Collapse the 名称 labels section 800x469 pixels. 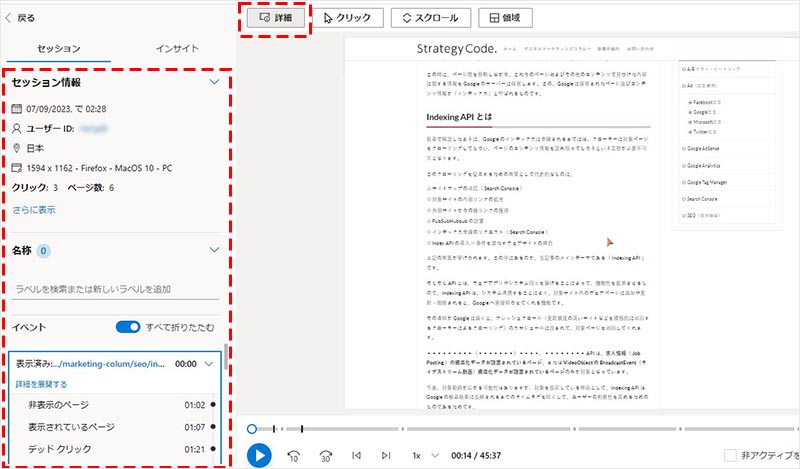pos(213,250)
